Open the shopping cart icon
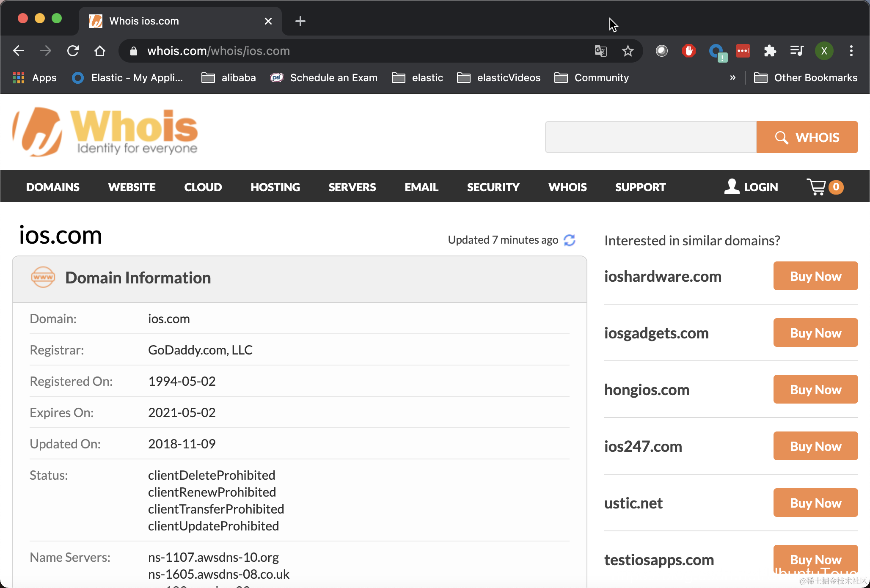The image size is (870, 588). click(x=817, y=187)
